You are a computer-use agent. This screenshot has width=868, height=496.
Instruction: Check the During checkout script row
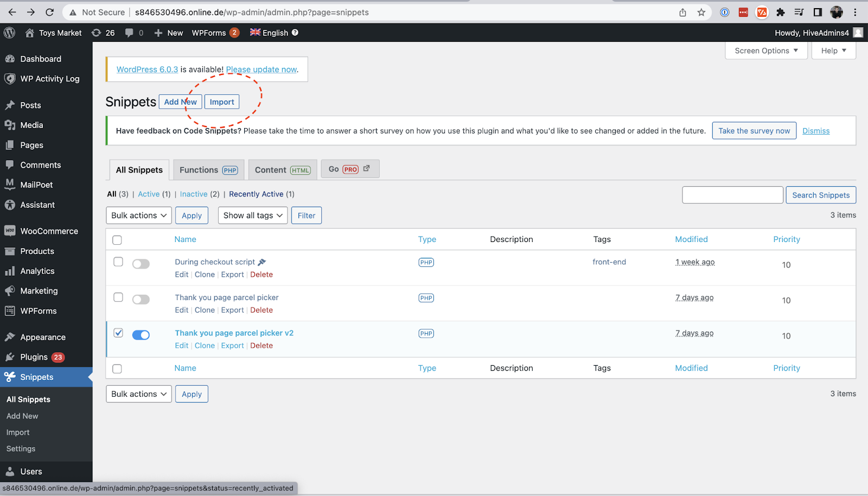[x=118, y=262]
